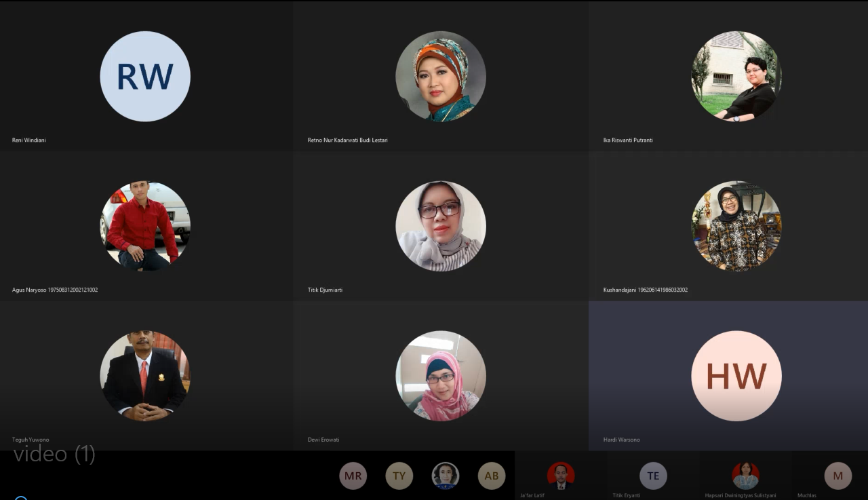Select Titik Djumiarti's profile photo

(x=441, y=226)
